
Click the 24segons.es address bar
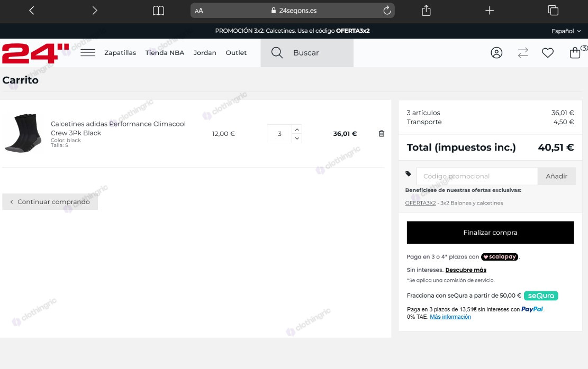pyautogui.click(x=293, y=11)
